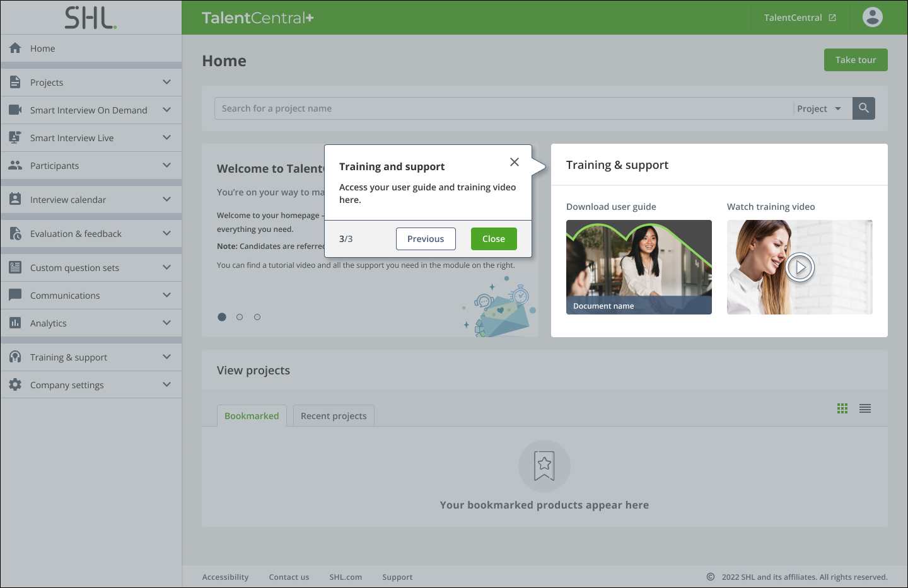This screenshot has width=908, height=588.
Task: Click the Training & support headset icon
Action: pyautogui.click(x=15, y=357)
